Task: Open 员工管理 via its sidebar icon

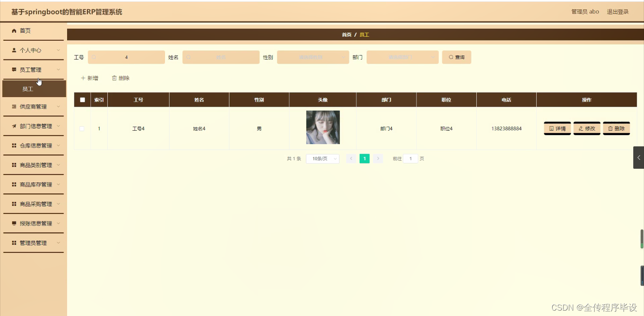Action: (x=14, y=69)
